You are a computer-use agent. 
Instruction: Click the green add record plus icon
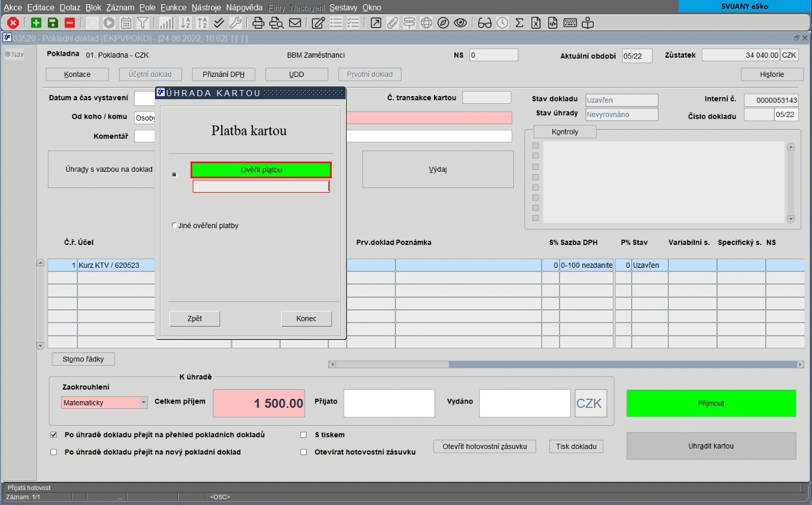(36, 23)
